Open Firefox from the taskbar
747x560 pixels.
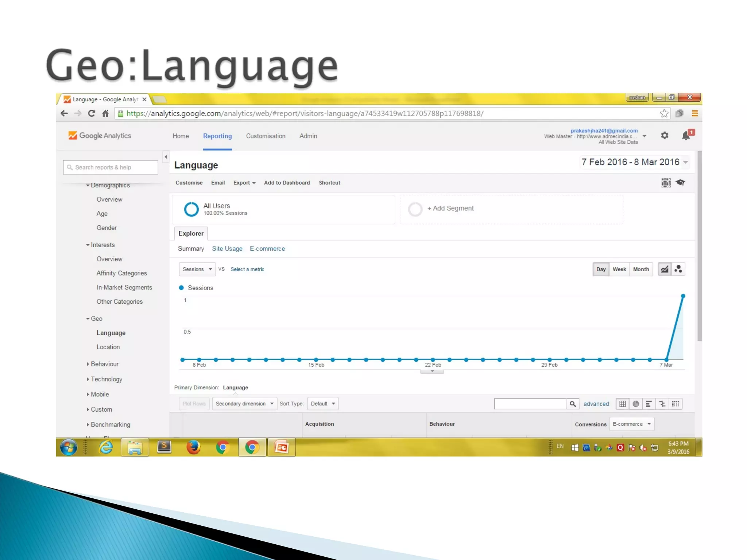pyautogui.click(x=193, y=447)
